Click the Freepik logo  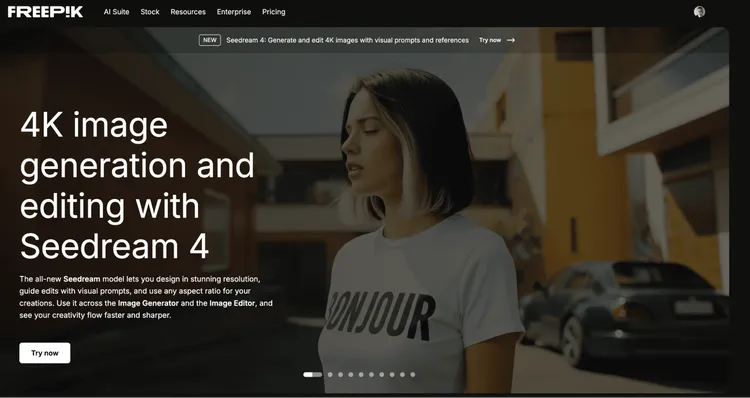[45, 12]
